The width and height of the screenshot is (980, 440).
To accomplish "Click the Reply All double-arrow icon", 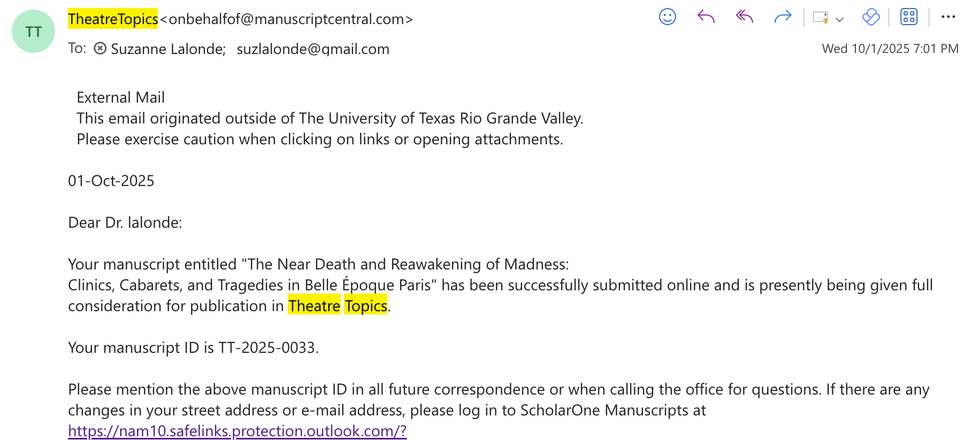I will [x=744, y=17].
